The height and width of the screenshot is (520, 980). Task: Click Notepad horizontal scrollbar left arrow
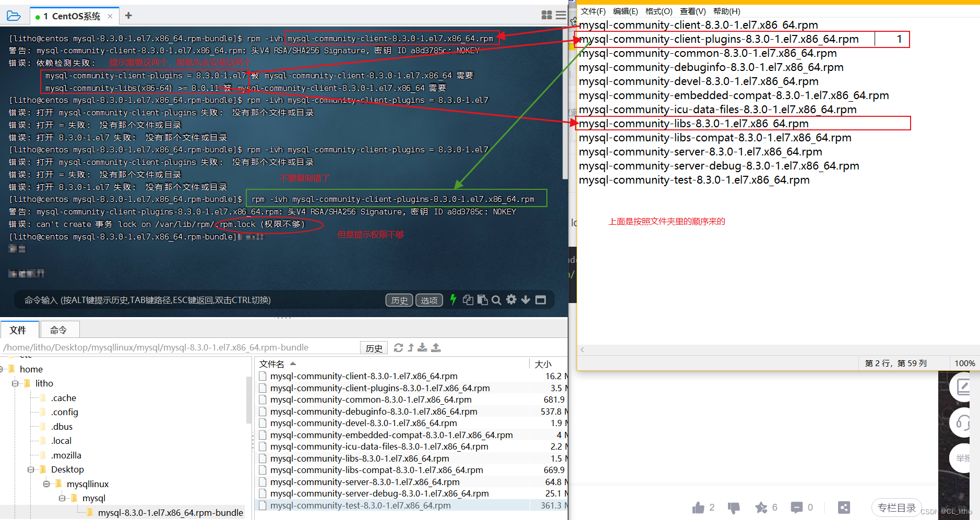(582, 349)
